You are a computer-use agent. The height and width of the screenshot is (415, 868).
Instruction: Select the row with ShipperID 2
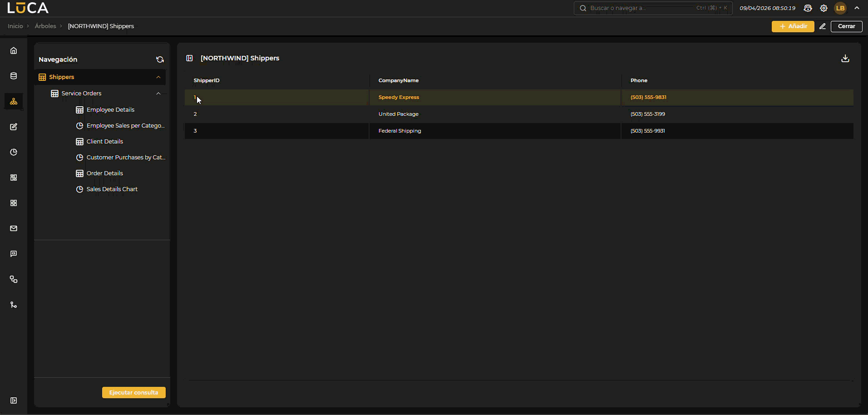click(x=519, y=114)
